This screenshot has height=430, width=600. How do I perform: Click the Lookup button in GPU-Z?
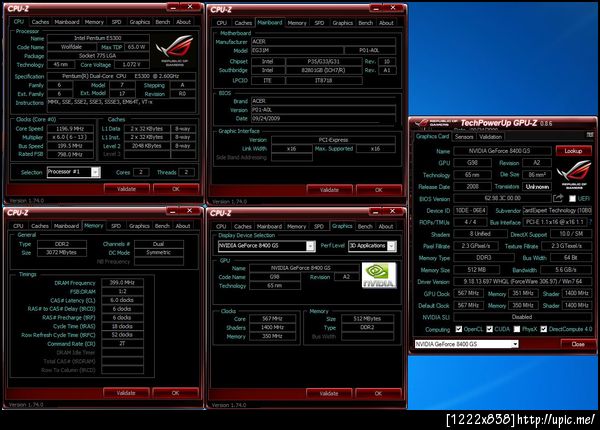573,151
